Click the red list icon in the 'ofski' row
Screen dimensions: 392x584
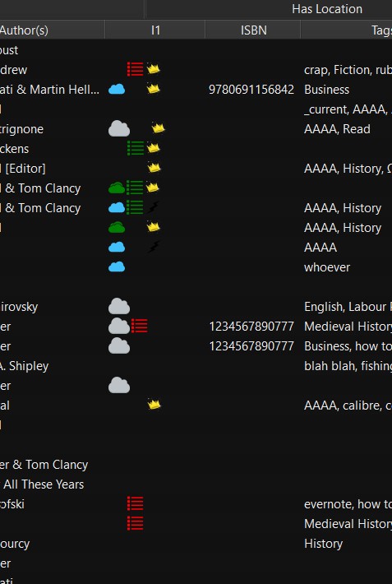pos(135,503)
